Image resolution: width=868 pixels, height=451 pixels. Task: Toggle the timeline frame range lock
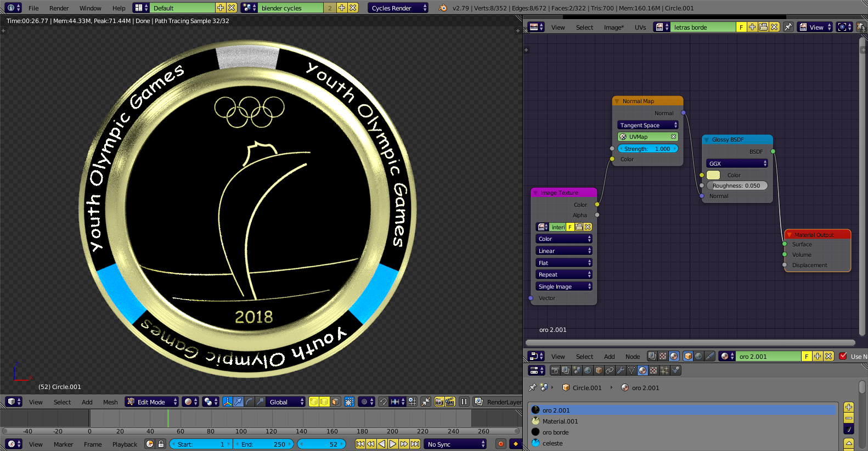click(161, 444)
